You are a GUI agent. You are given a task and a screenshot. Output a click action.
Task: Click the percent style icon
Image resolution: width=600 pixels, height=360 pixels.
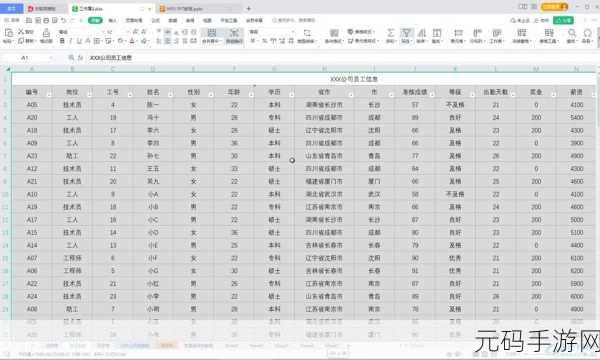click(264, 41)
